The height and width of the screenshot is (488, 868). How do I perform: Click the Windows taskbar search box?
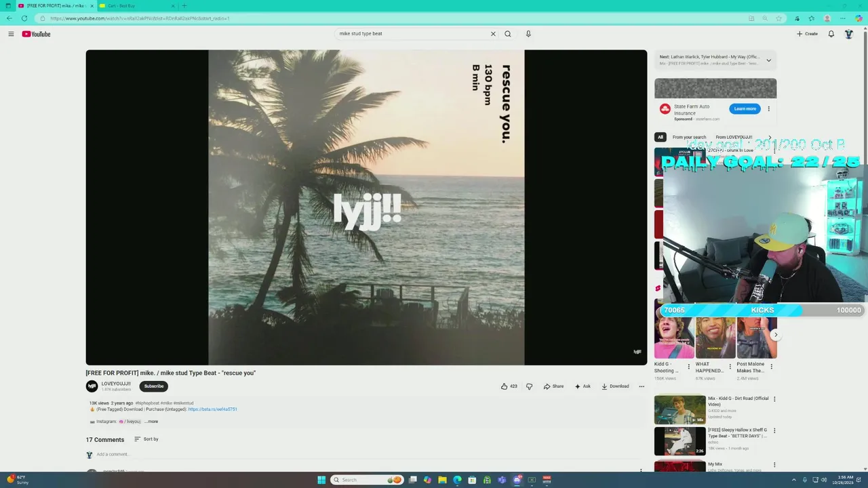pos(367,480)
